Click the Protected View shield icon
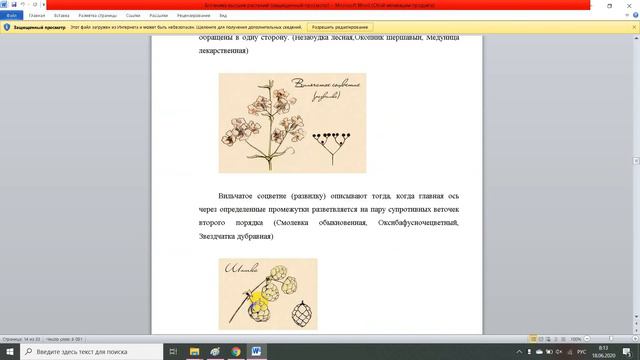 [7, 27]
